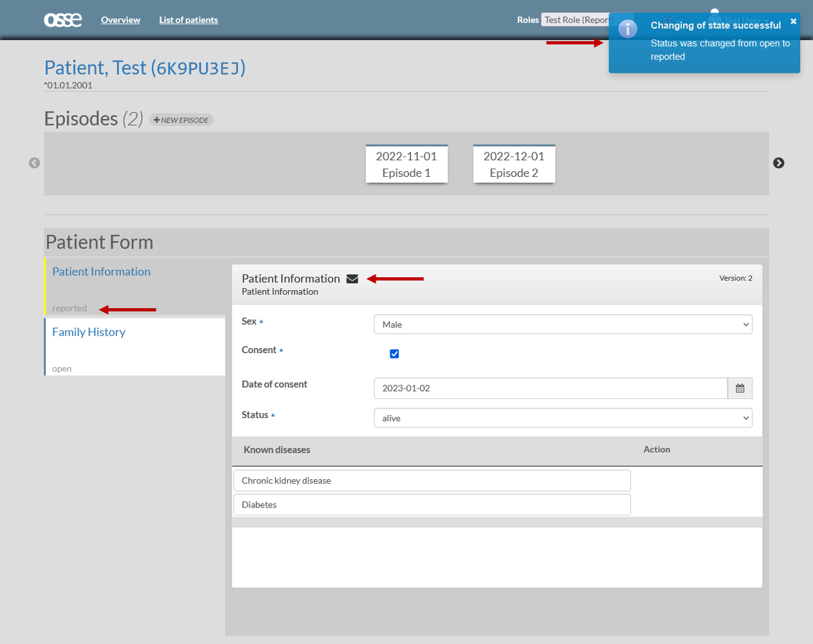813x644 pixels.
Task: Click the OSSE logo
Action: pyautogui.click(x=62, y=20)
